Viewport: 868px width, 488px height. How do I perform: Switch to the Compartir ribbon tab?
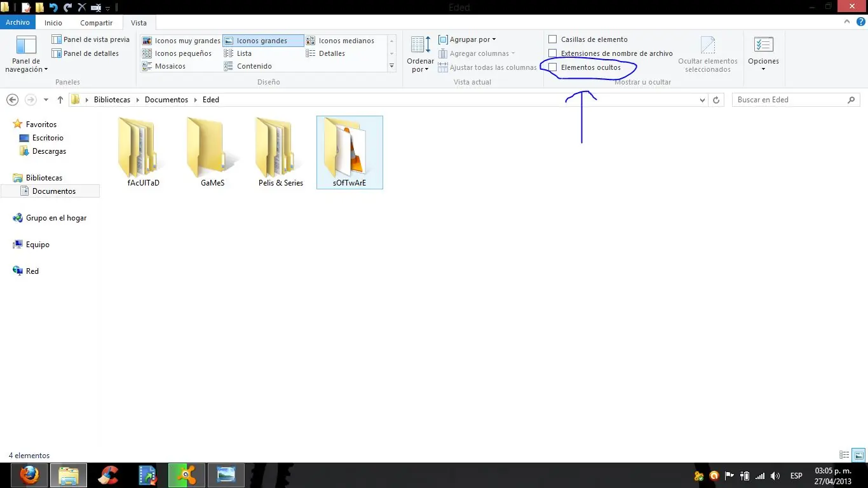tap(96, 23)
